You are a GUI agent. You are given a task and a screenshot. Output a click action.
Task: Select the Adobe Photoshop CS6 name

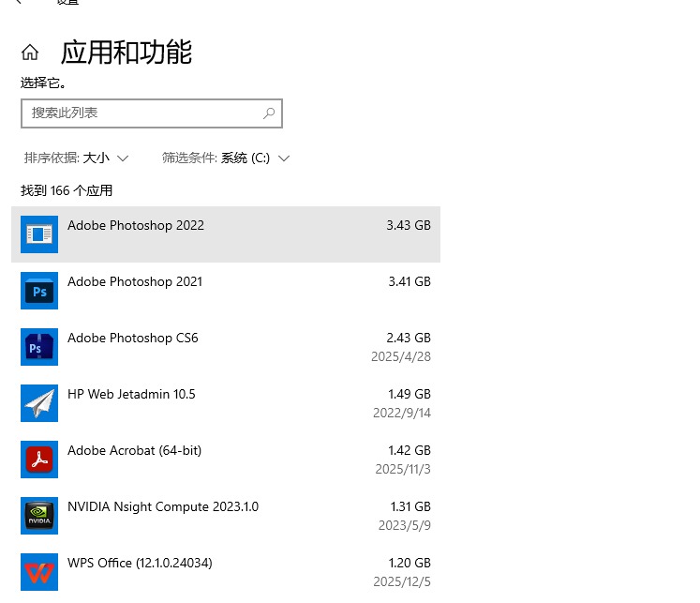132,339
